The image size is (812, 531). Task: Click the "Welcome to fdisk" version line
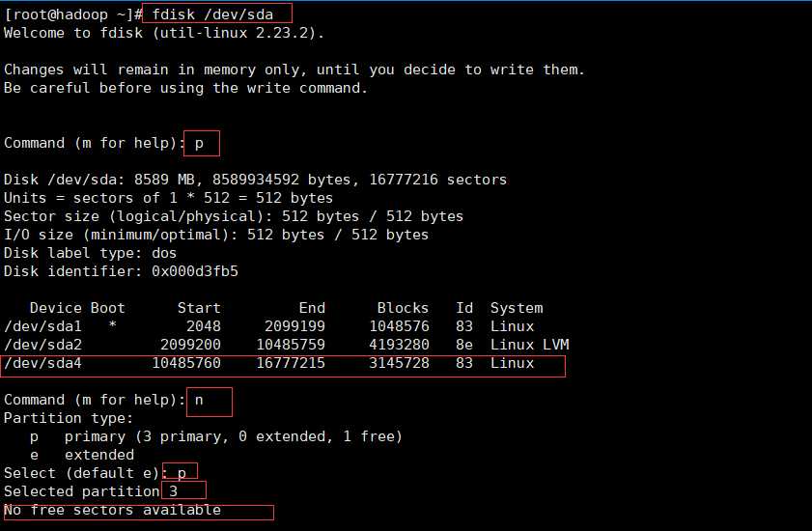tap(164, 33)
